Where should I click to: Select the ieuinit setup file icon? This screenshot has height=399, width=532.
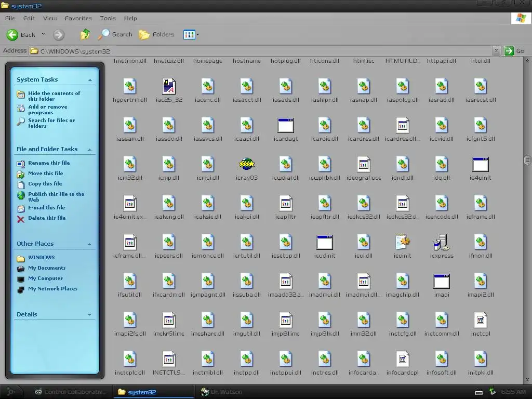(403, 242)
